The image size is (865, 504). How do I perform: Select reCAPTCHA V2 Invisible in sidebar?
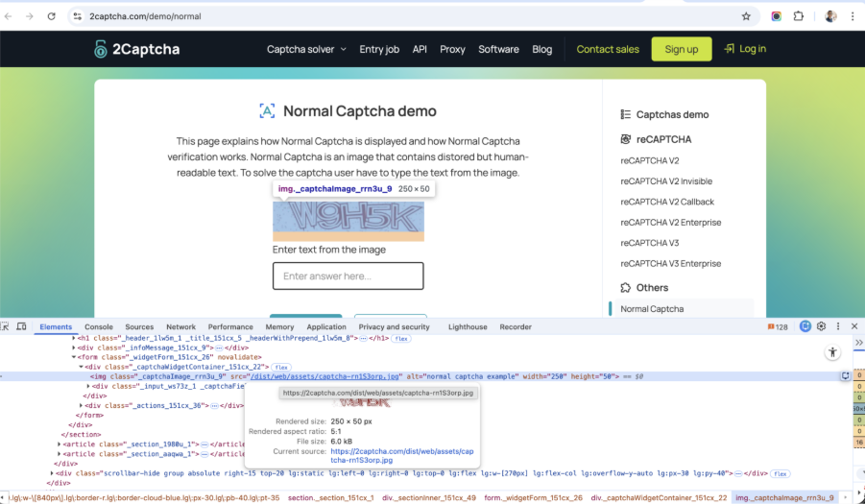coord(666,180)
